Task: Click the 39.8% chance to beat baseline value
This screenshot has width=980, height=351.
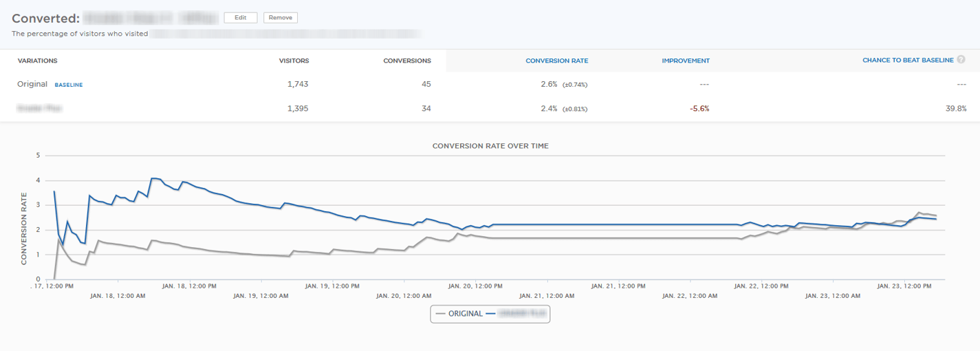Action: pos(955,108)
